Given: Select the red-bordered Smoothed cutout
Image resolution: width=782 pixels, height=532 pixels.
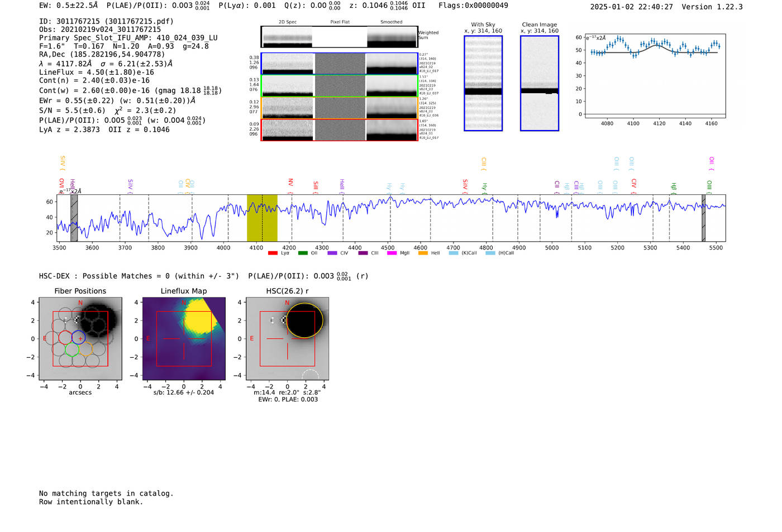Looking at the screenshot, I should 392,130.
